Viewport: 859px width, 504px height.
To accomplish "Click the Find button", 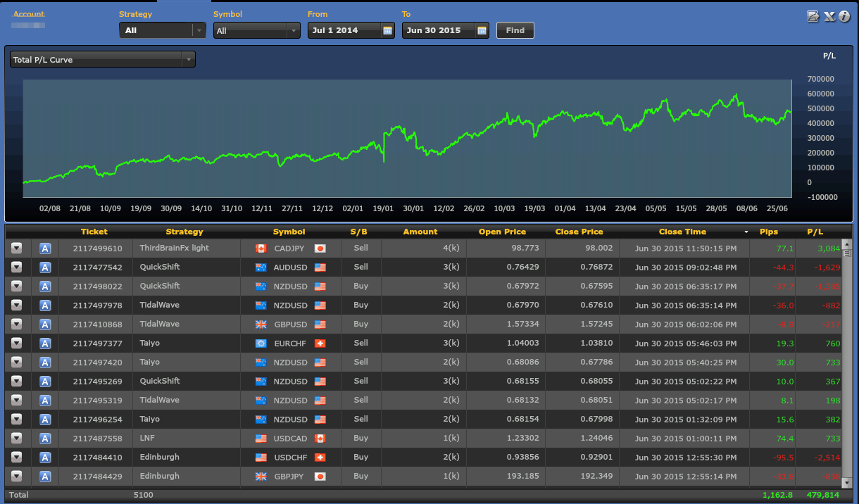I will pos(515,30).
